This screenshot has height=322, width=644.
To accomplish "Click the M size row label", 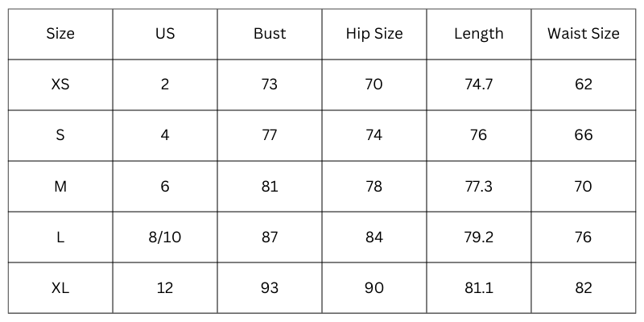I will [60, 187].
